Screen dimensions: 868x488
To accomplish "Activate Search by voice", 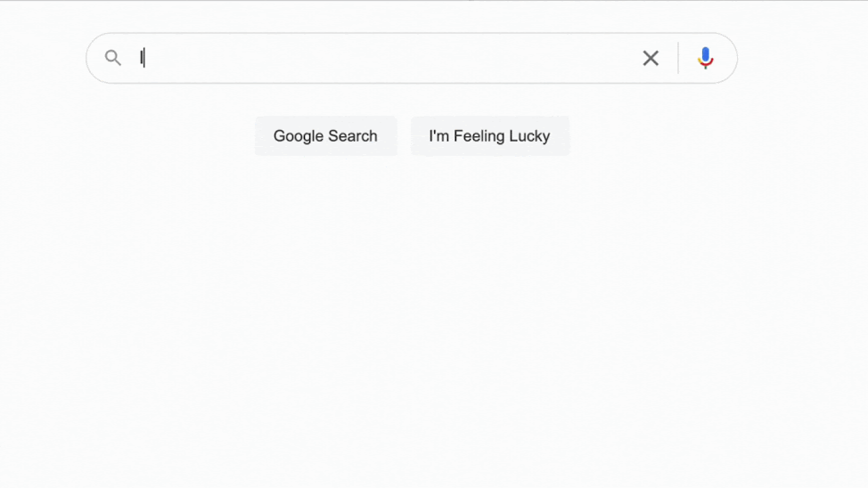I will point(705,59).
